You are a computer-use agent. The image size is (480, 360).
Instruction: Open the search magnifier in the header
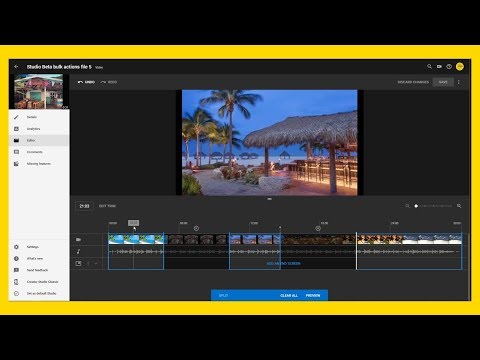429,66
